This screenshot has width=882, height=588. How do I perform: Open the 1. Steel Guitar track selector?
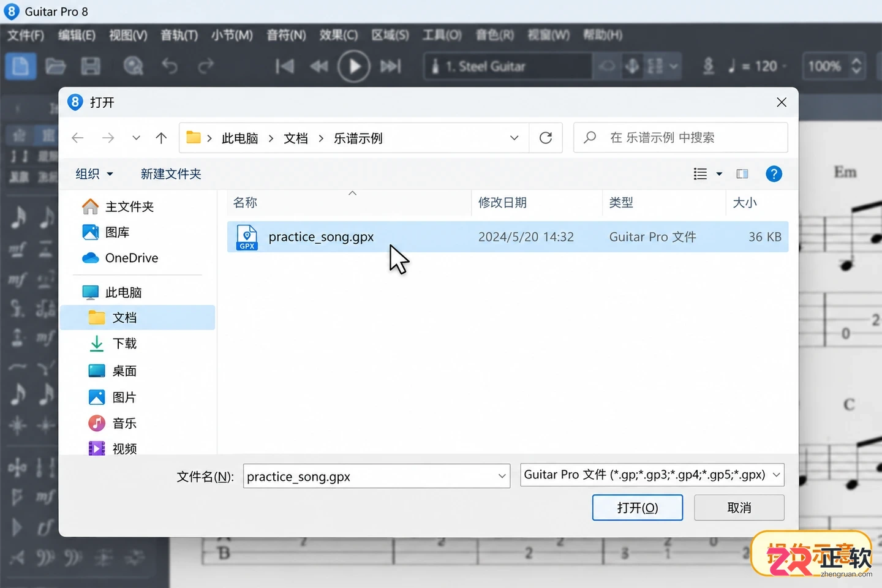[508, 66]
